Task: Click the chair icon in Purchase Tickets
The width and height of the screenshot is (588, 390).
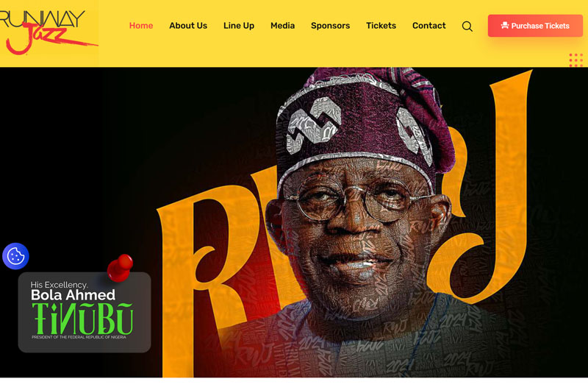Action: [505, 26]
